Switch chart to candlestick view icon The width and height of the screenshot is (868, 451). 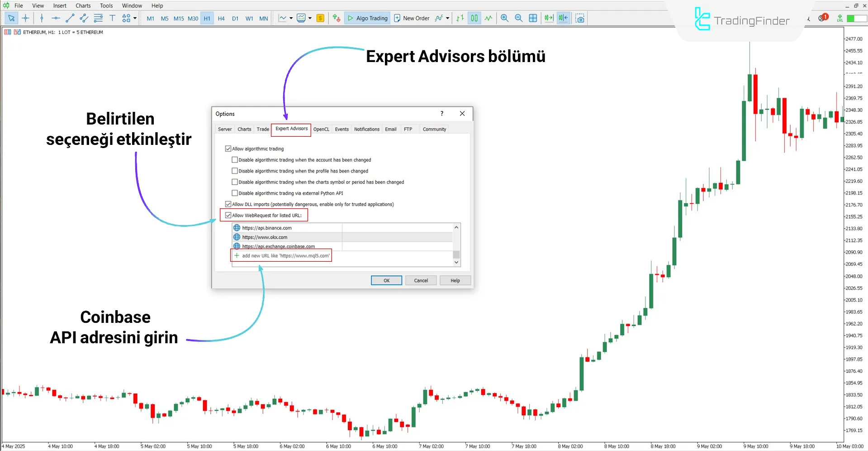[474, 18]
